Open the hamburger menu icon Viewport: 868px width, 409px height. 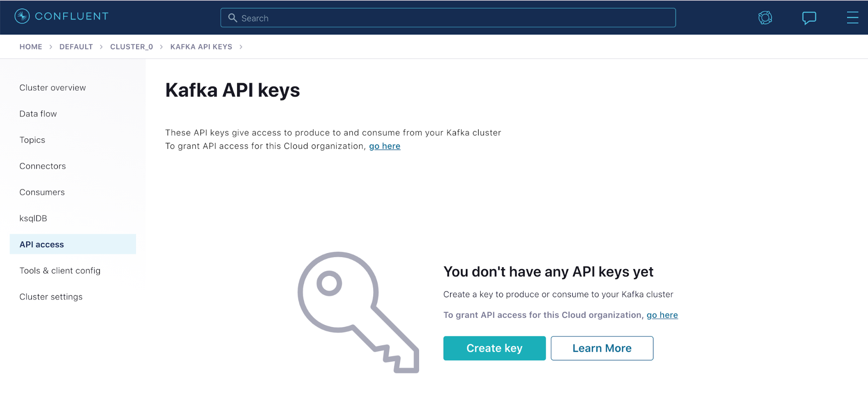tap(852, 18)
